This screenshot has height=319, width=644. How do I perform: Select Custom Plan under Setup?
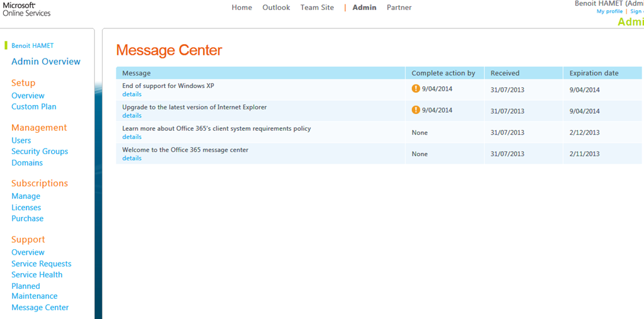34,107
